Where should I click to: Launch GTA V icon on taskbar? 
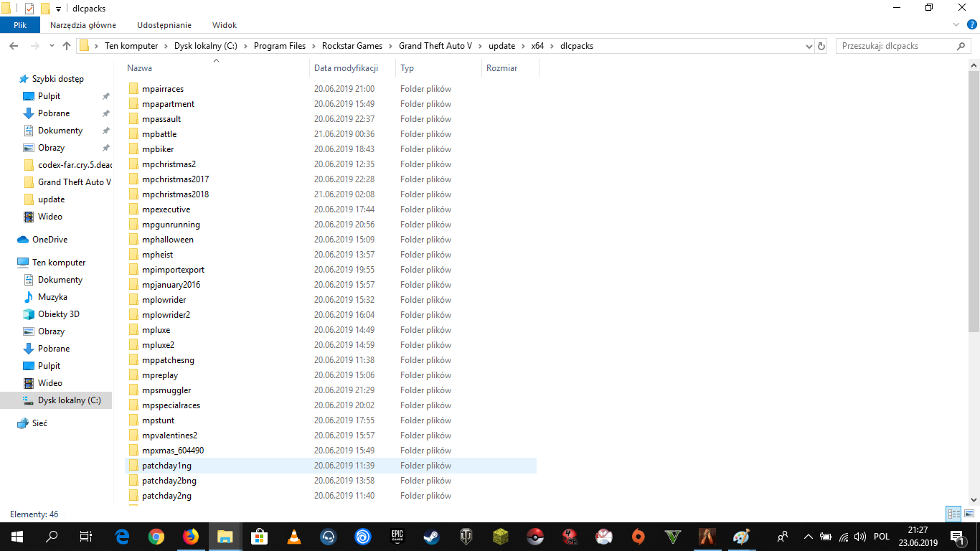click(x=673, y=537)
